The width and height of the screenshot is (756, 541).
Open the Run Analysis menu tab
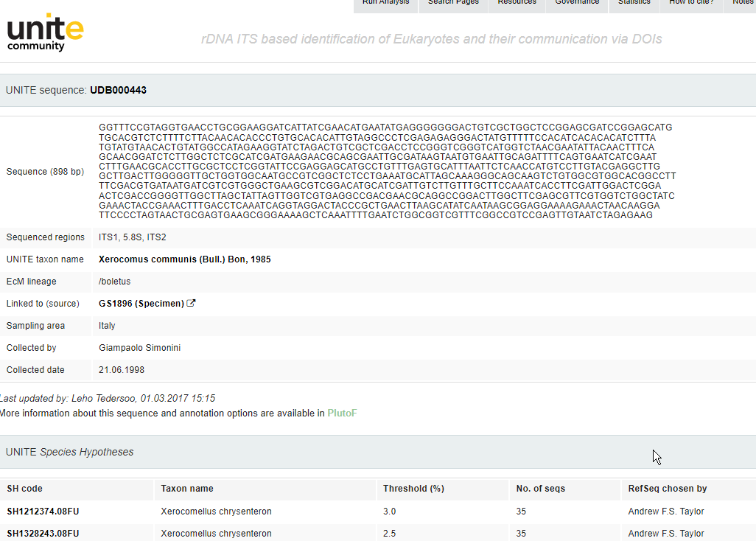(385, 4)
